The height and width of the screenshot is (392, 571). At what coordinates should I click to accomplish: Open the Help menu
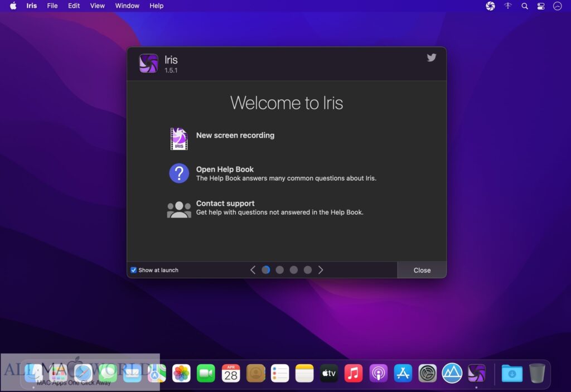(156, 6)
